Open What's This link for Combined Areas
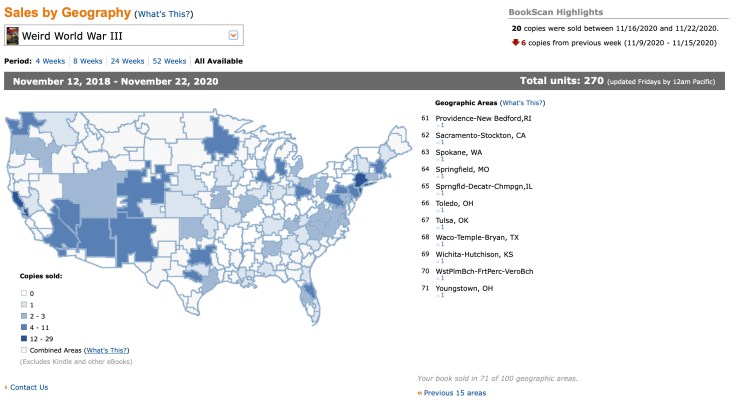This screenshot has width=736, height=408. (107, 350)
